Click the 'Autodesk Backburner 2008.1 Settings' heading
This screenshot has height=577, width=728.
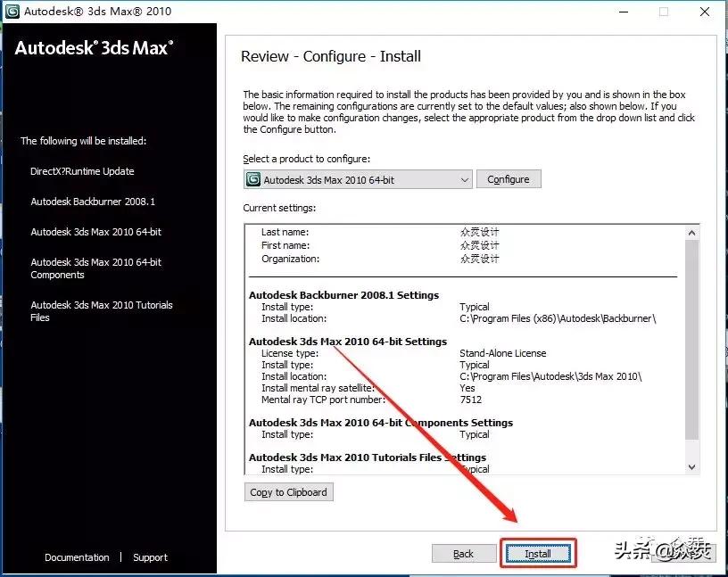point(344,295)
